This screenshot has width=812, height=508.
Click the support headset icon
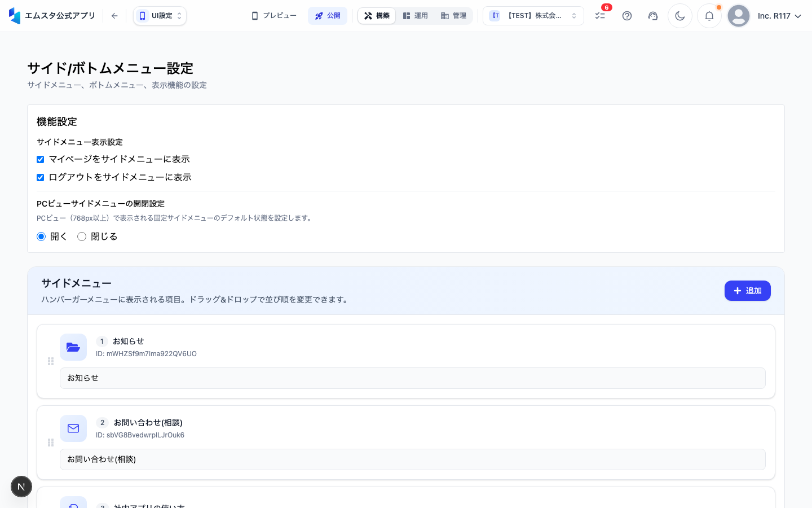pos(653,16)
